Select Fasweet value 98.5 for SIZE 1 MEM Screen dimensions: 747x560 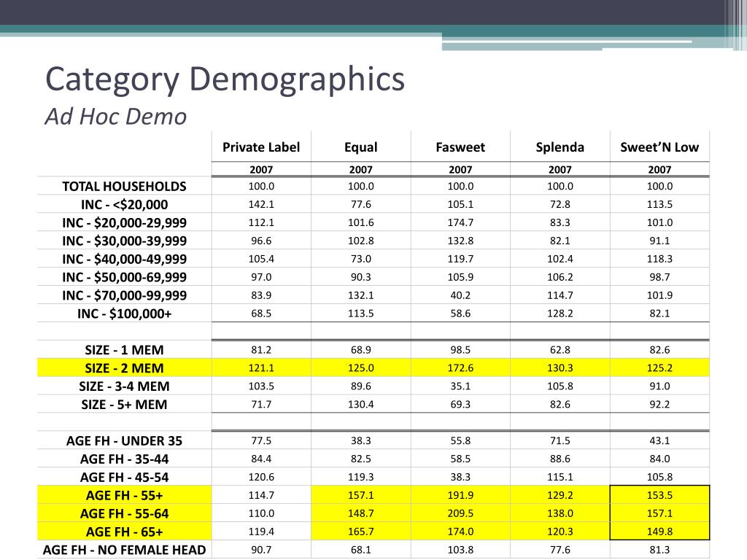pos(460,350)
